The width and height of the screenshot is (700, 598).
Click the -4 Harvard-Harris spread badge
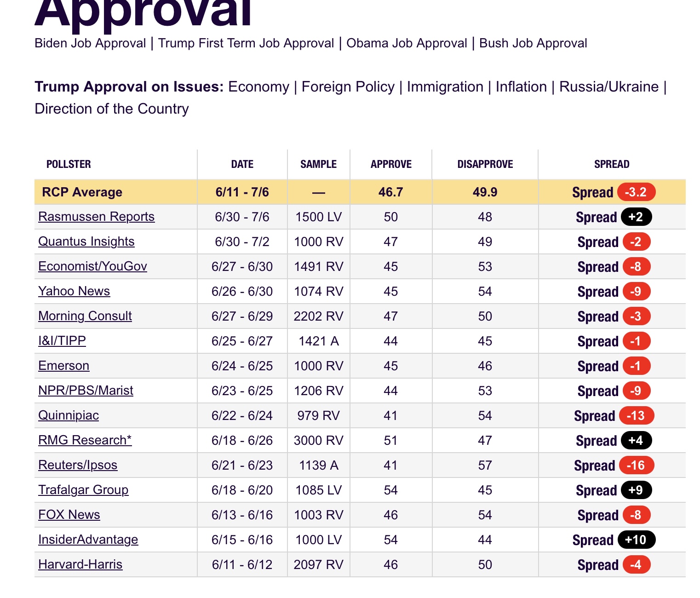(x=636, y=564)
